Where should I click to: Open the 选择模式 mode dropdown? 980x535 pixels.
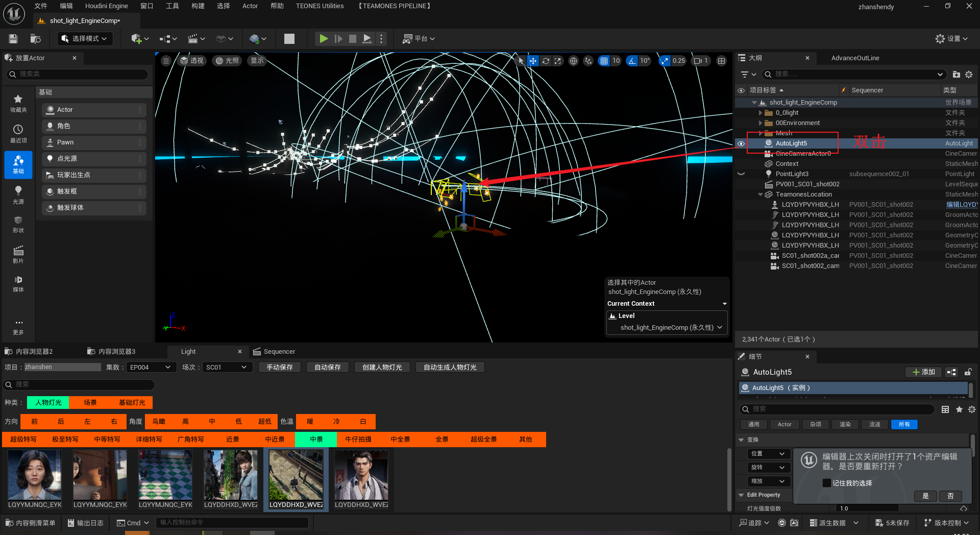(85, 39)
